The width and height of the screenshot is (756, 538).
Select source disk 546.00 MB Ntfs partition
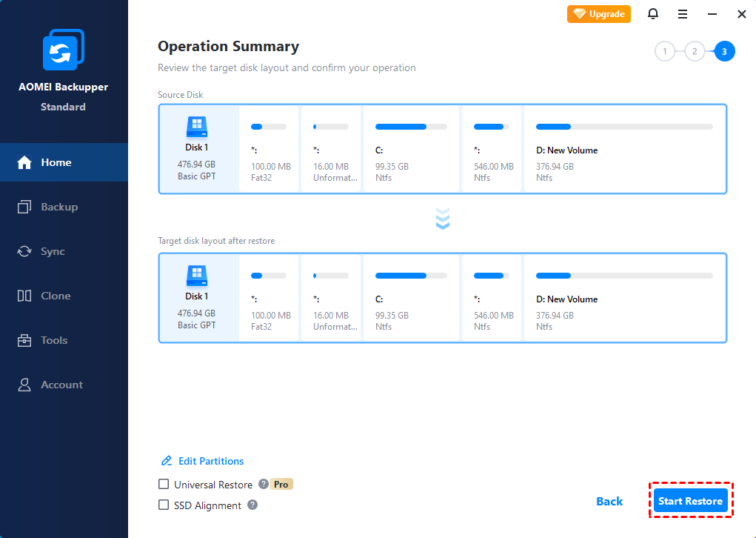click(492, 149)
